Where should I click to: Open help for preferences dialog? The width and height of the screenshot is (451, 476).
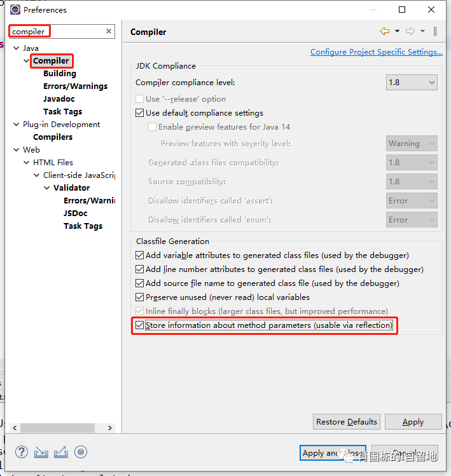22,452
